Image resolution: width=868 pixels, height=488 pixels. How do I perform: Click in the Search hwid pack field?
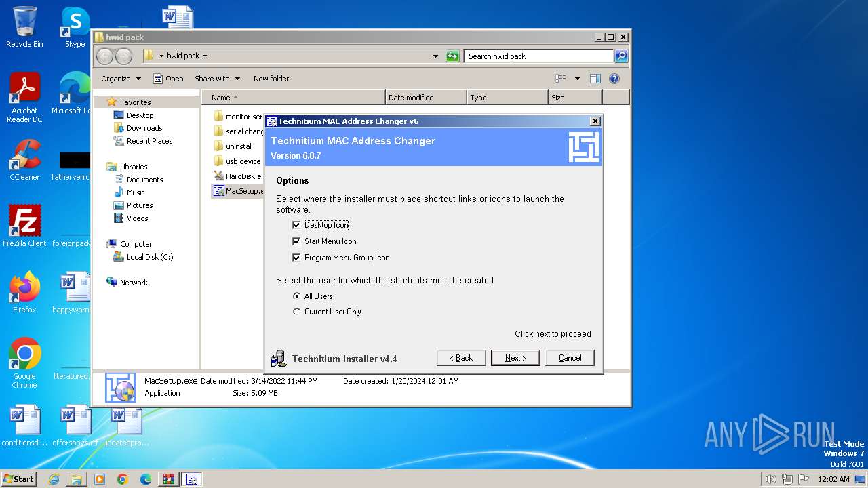point(539,56)
